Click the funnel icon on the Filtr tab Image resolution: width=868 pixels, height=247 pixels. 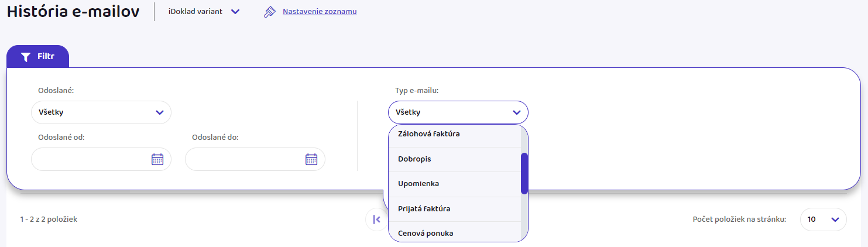[25, 57]
